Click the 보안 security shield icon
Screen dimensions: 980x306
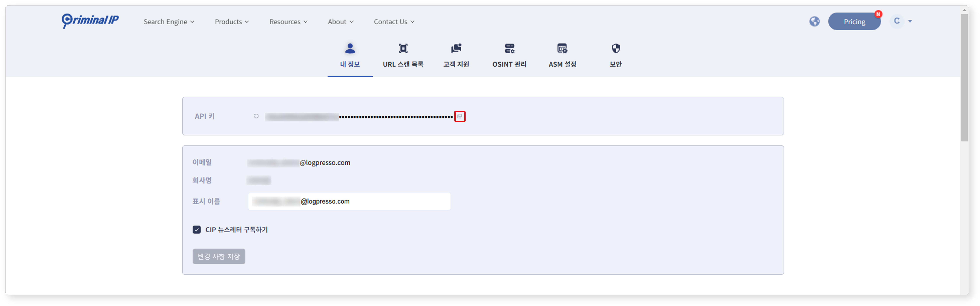[614, 50]
